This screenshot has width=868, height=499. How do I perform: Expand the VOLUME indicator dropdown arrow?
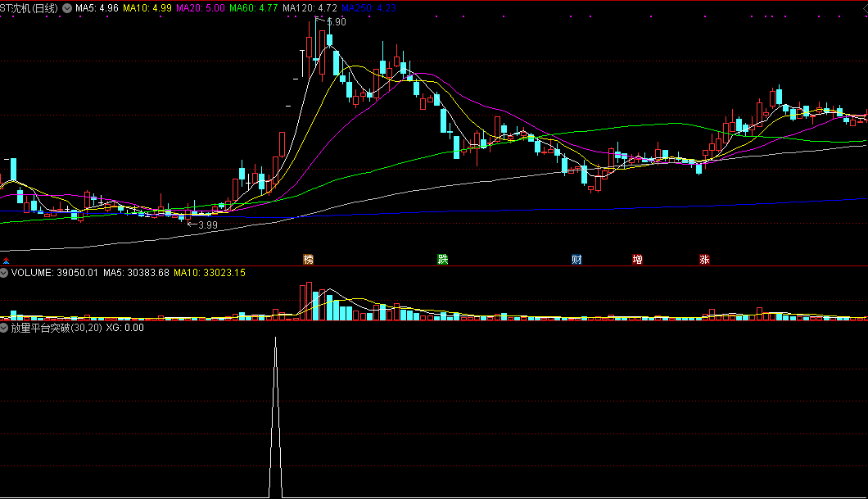pyautogui.click(x=4, y=272)
